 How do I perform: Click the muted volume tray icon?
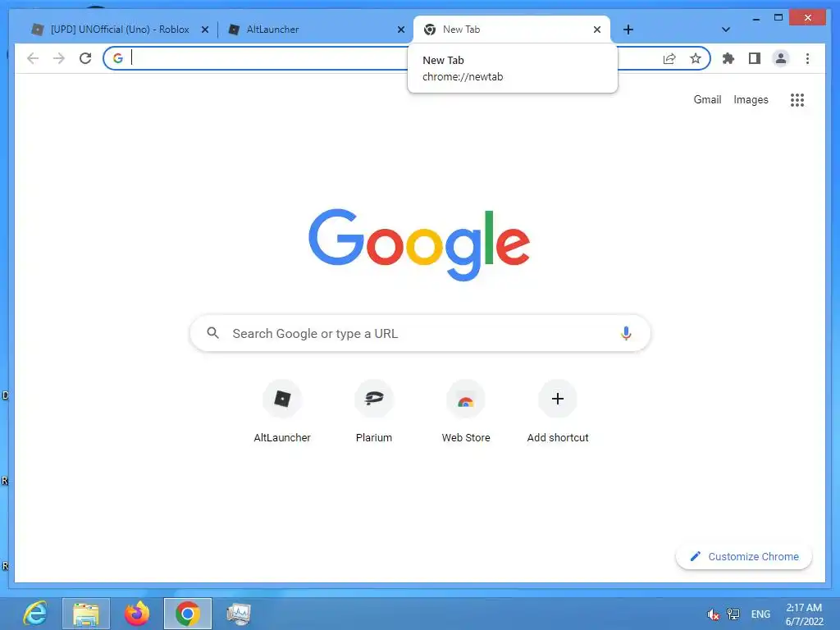coord(713,614)
